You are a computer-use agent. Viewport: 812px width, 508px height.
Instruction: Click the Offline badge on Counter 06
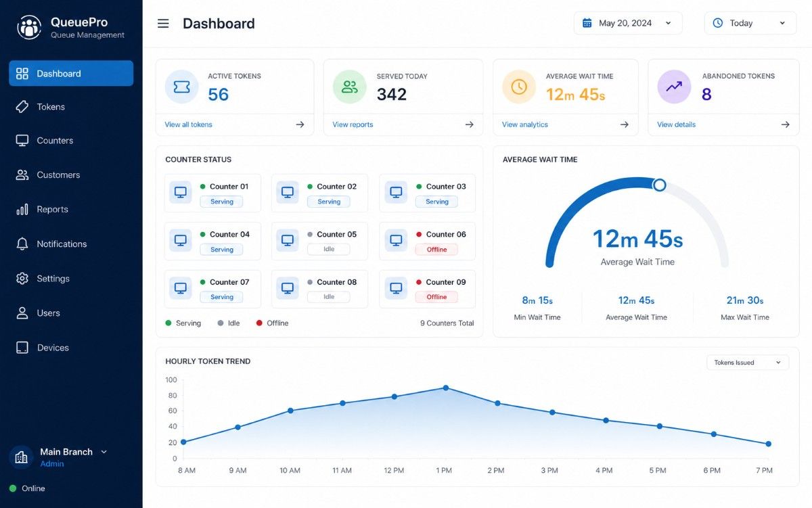tap(436, 250)
